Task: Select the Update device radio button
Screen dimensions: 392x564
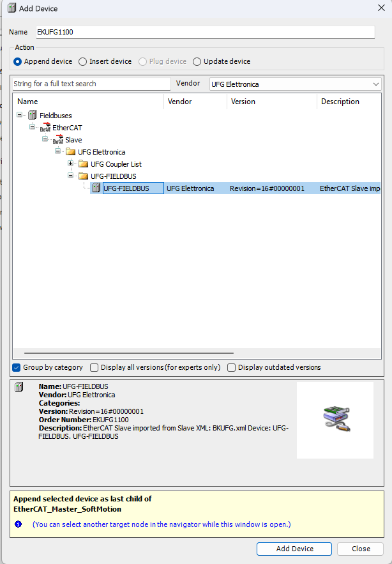Action: pyautogui.click(x=197, y=61)
